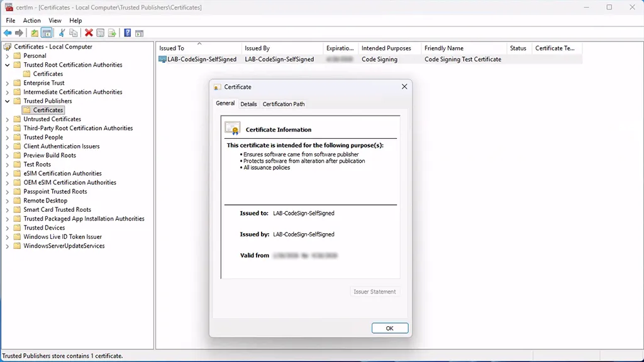Click LAB-CodeSign-SelfSigned in Issued By column
Screen dimensions: 644x362
pos(279,60)
